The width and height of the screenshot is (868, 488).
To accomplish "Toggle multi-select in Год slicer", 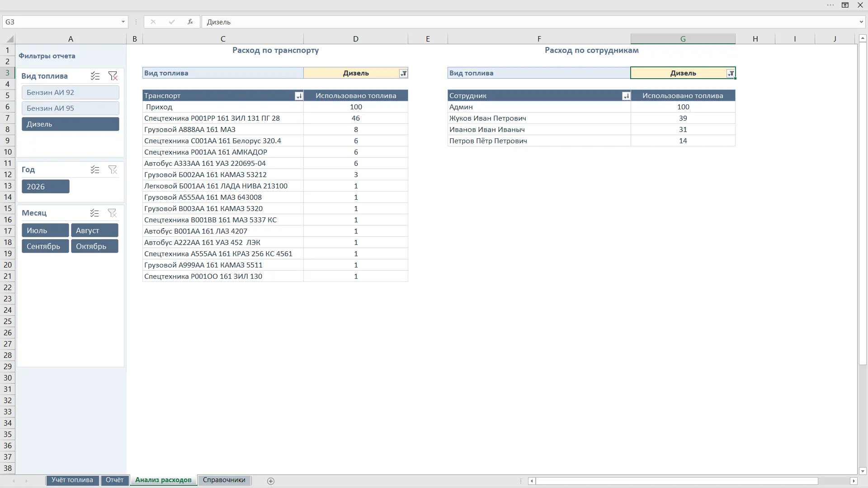I will point(95,169).
